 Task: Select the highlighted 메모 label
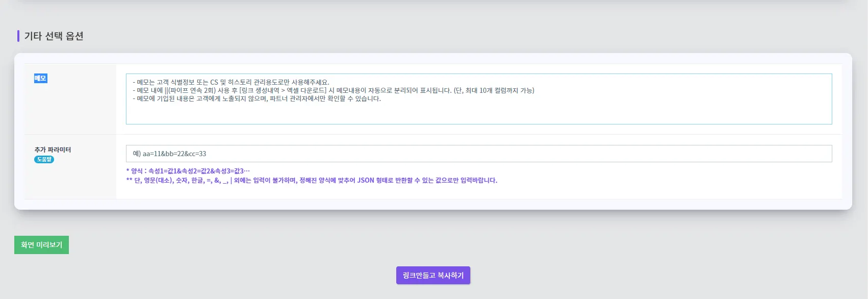tap(40, 78)
